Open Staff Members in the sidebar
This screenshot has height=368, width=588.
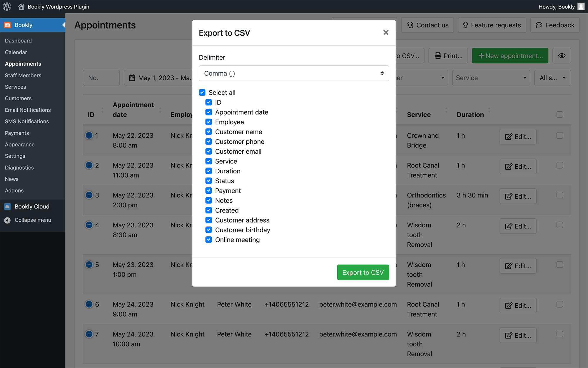23,75
